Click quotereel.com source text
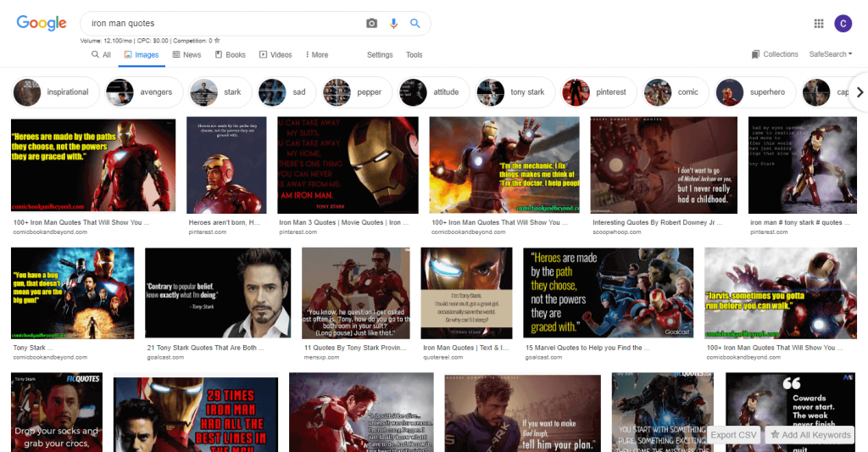Screen dimensions: 868x452 442,357
